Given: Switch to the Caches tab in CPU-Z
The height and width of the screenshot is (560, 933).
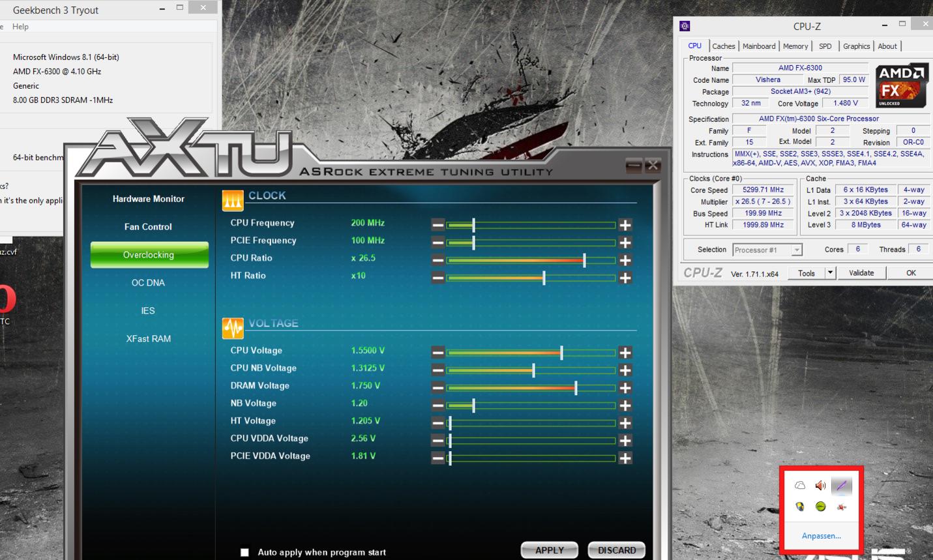Looking at the screenshot, I should tap(724, 46).
